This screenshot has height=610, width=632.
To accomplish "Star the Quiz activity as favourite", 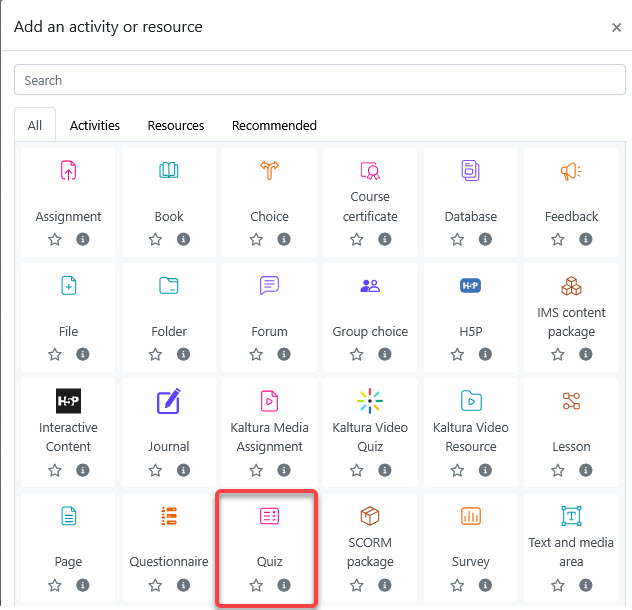I will [x=256, y=585].
